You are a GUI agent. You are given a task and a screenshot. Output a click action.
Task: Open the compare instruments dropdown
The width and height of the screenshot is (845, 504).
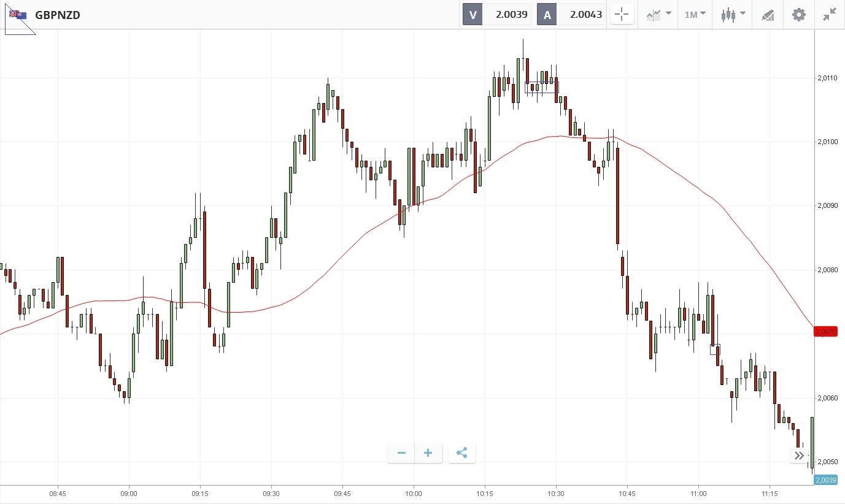coord(658,15)
